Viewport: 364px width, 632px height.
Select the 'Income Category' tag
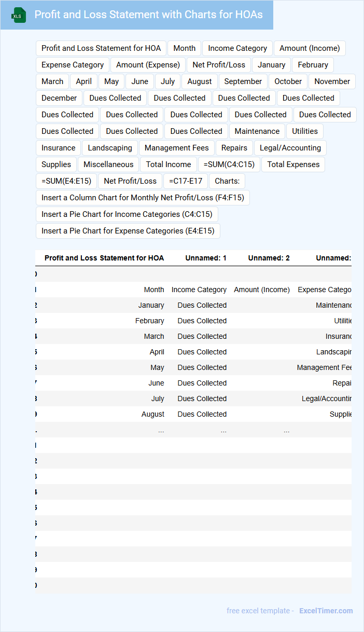point(237,48)
